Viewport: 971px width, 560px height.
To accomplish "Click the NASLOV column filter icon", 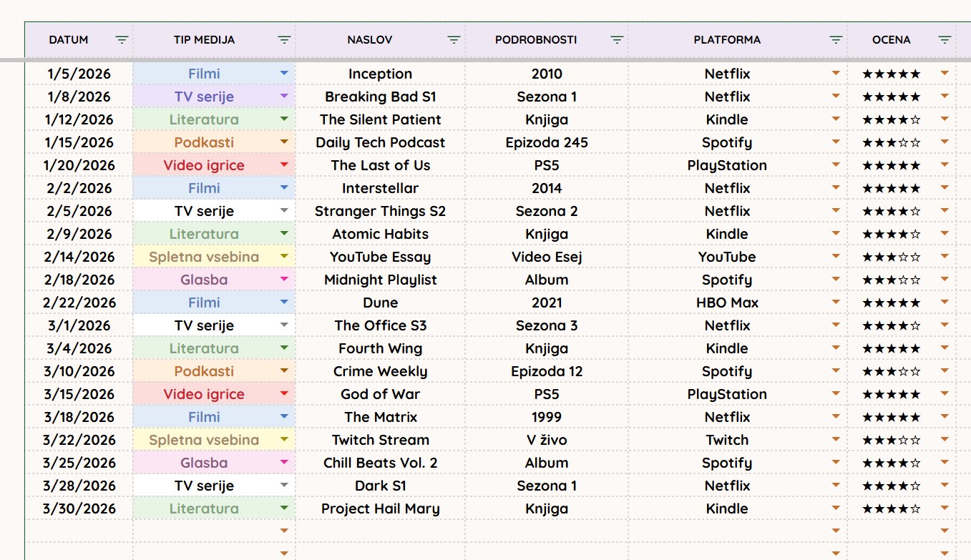I will click(454, 40).
